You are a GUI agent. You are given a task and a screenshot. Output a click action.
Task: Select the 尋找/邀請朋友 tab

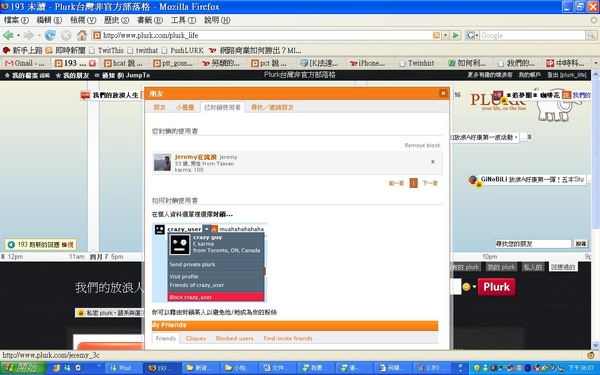(x=272, y=108)
